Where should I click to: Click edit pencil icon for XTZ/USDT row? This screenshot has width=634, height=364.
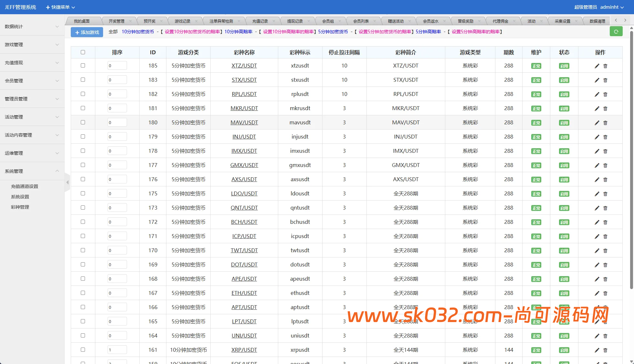(597, 66)
